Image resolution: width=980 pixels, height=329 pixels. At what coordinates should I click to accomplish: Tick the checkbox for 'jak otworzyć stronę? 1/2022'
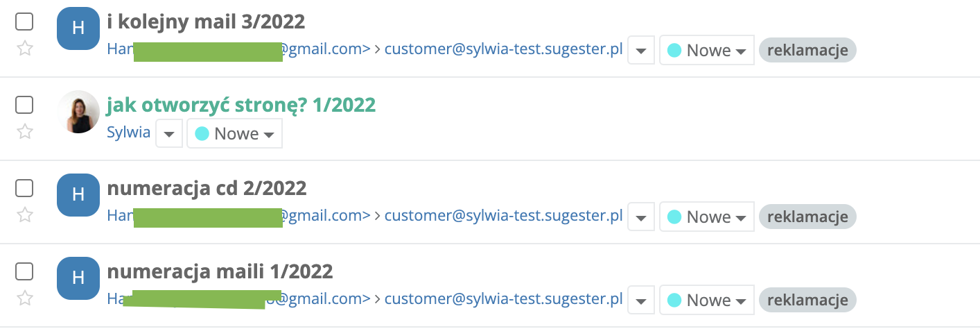coord(24,106)
